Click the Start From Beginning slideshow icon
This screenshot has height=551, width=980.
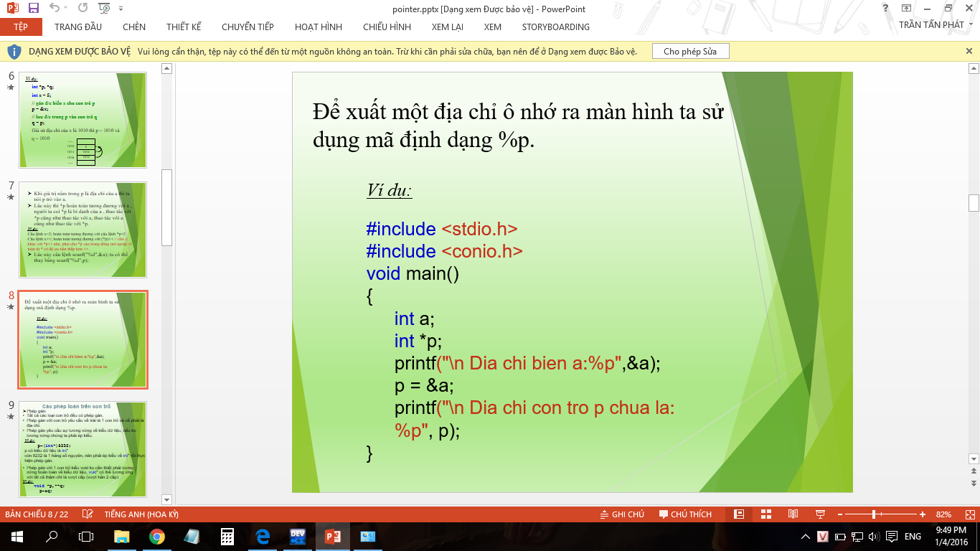[105, 9]
